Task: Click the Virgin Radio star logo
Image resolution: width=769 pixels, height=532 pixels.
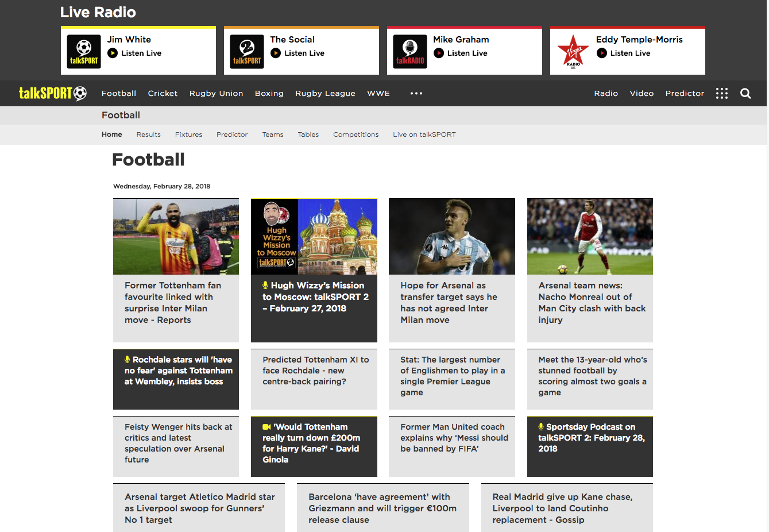Action: pyautogui.click(x=573, y=52)
